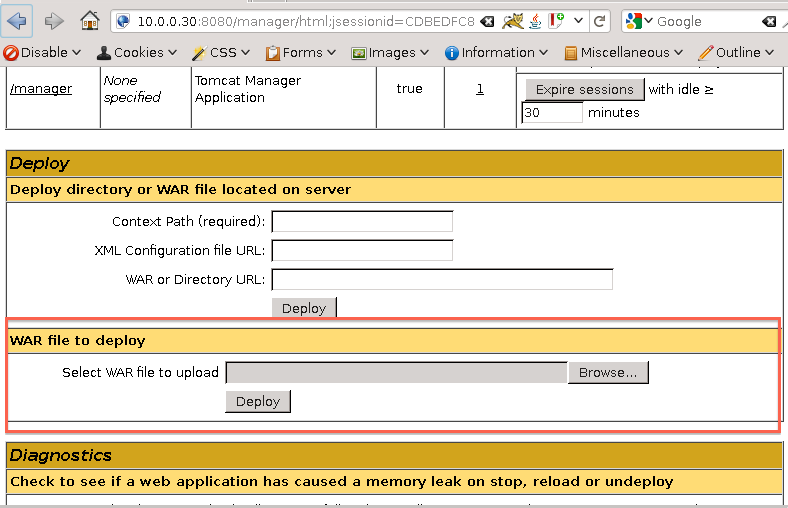Reload the page with the refresh icon

tap(600, 20)
